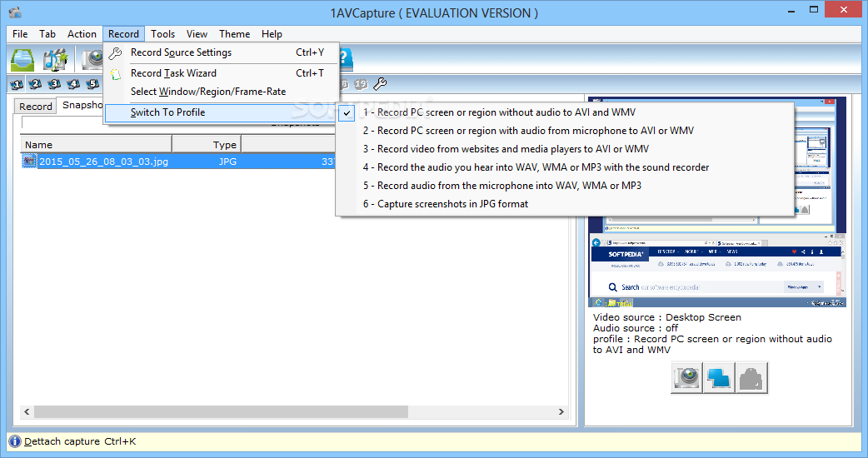868x458 pixels.
Task: Open the Theme menu
Action: pos(234,34)
